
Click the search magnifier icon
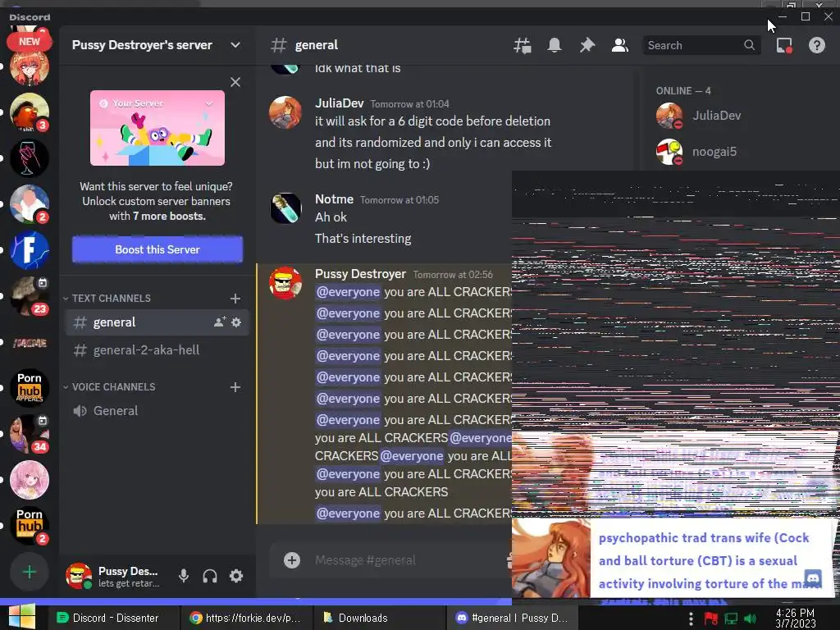(x=749, y=46)
